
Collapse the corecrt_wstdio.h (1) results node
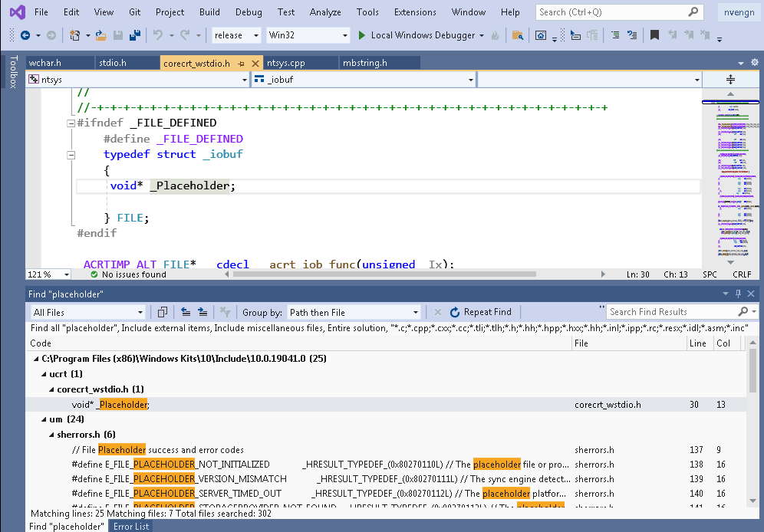(51, 389)
